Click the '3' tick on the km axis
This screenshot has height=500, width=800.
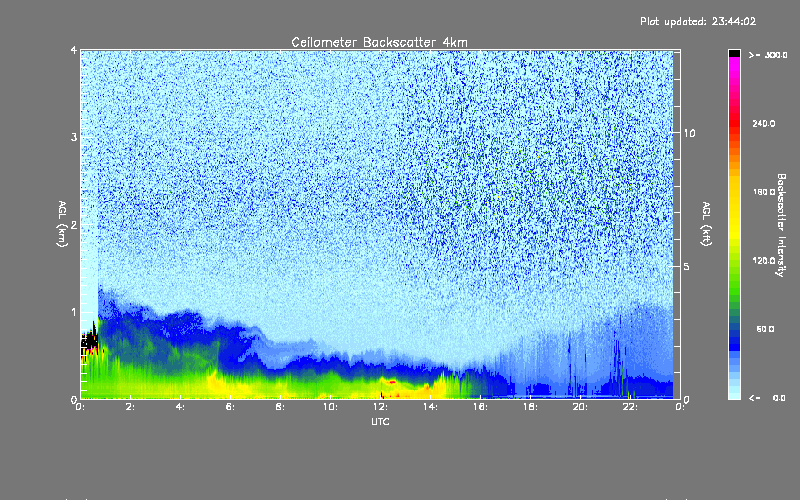[74, 137]
